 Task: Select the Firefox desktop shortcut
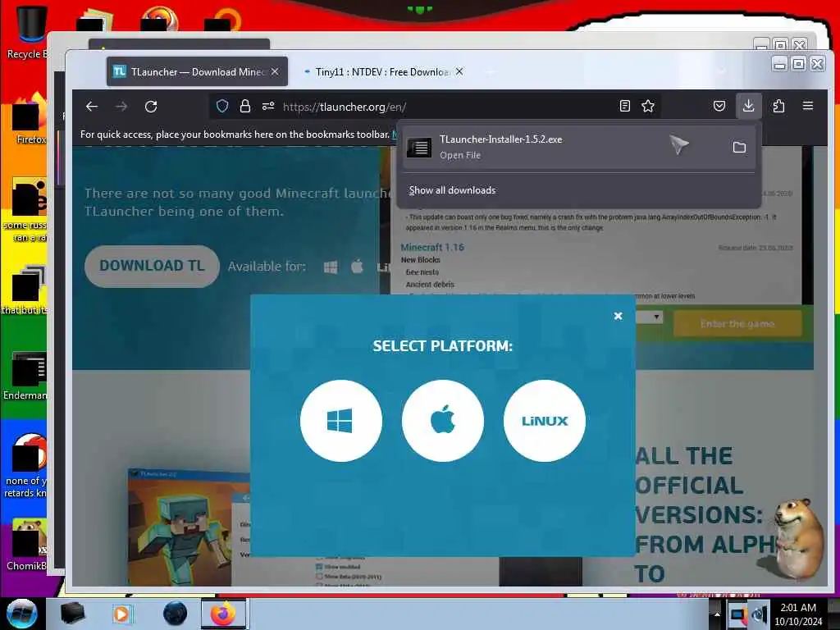point(30,119)
